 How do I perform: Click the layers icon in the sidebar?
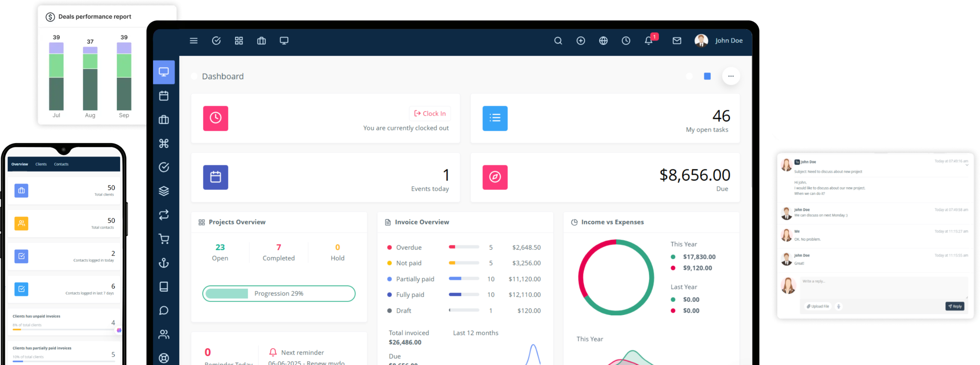164,191
